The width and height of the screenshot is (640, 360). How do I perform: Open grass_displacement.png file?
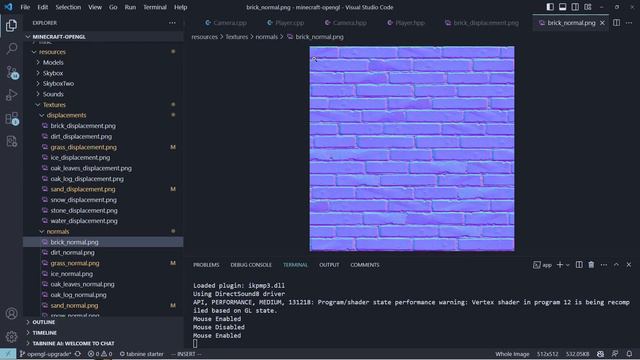103,147
